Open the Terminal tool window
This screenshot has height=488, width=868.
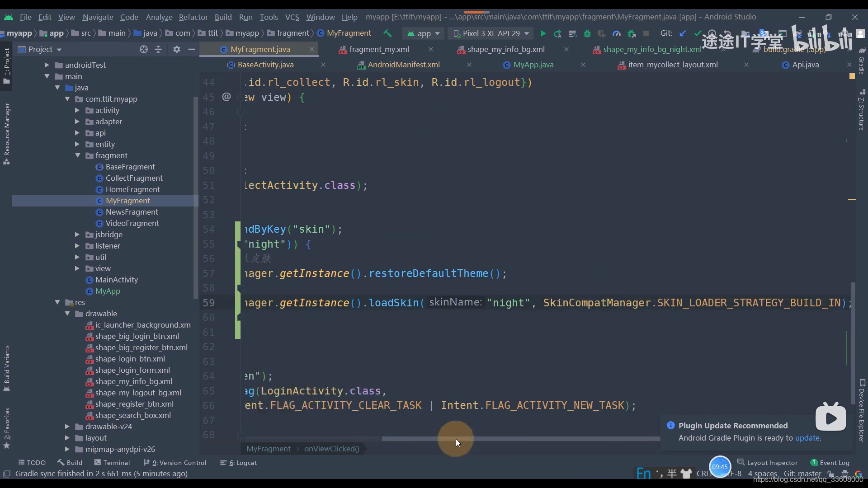tap(112, 463)
